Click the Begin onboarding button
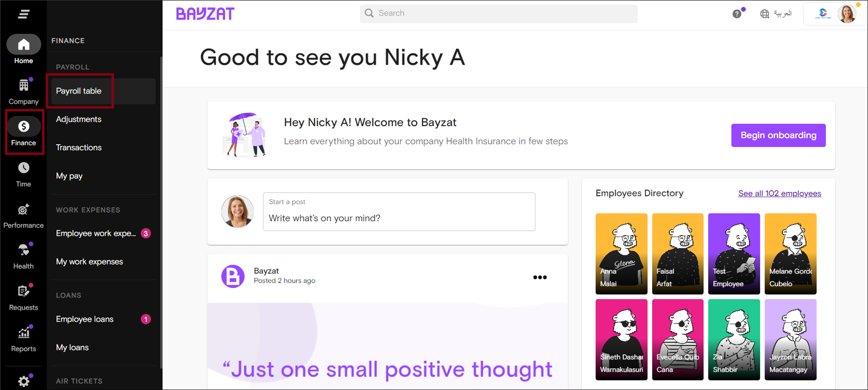Viewport: 868px width, 390px height. click(778, 135)
